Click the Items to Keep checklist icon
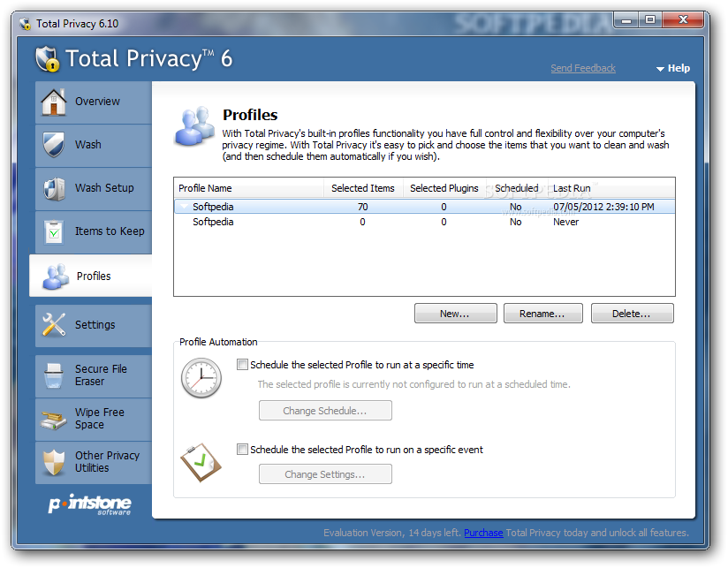Screen dimensions: 728x568 (54, 231)
